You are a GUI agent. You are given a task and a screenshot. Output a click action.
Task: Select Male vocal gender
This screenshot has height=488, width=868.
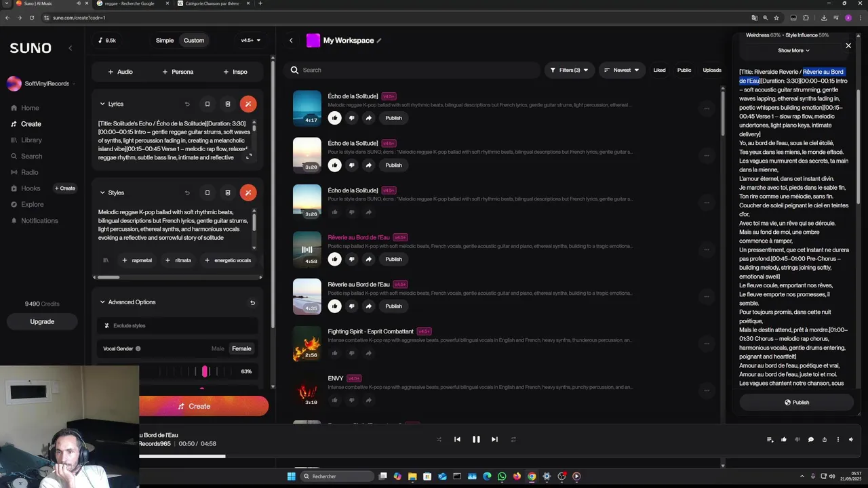coord(218,348)
